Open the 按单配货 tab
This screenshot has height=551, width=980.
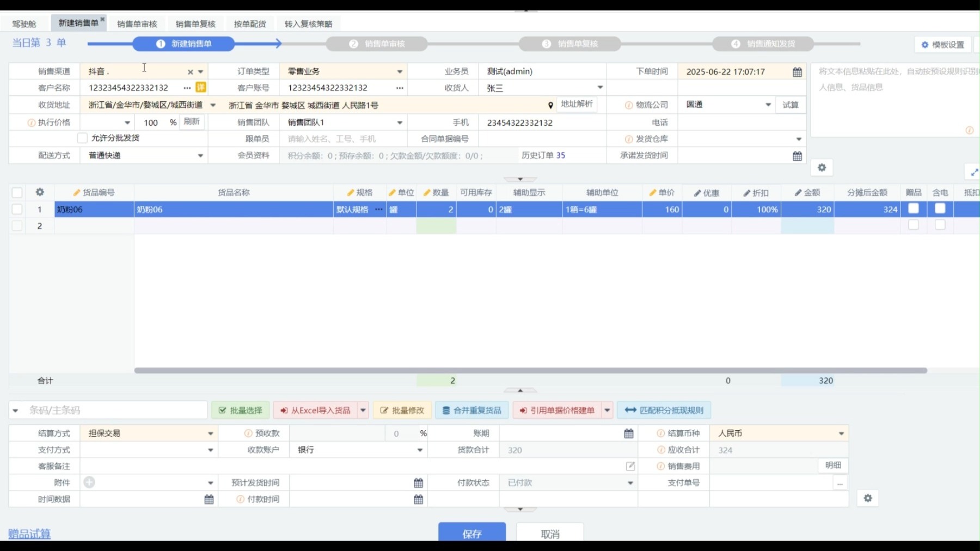248,23
